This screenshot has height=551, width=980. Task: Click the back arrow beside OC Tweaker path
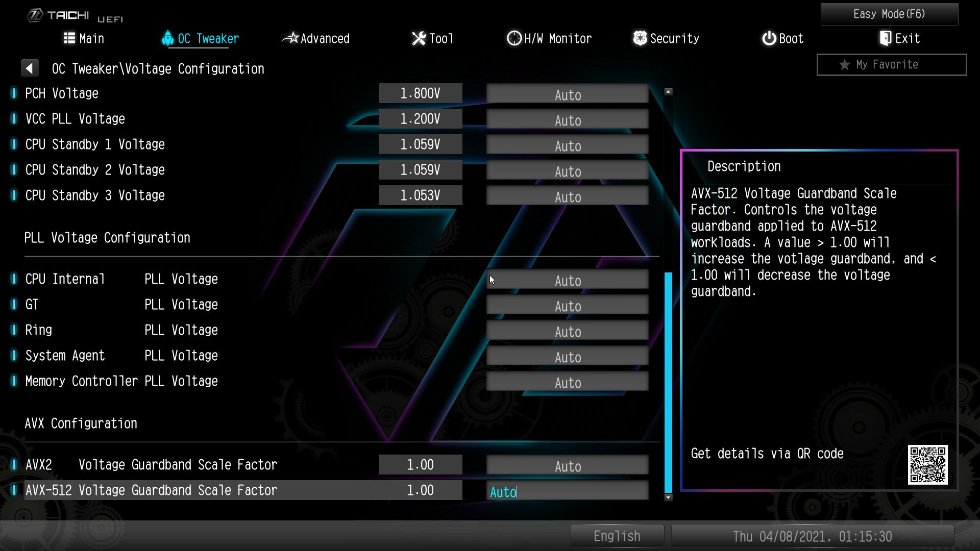(x=30, y=68)
